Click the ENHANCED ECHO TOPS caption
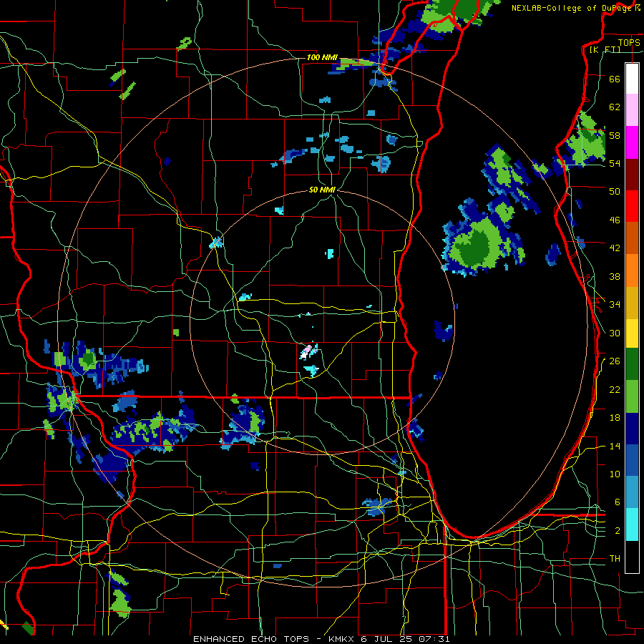 [x=251, y=639]
